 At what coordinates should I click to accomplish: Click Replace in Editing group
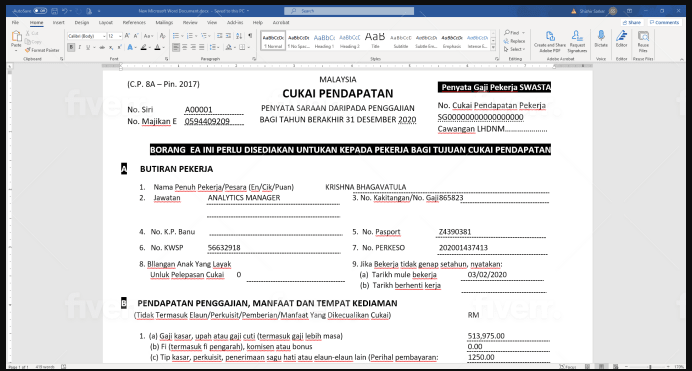pos(515,41)
